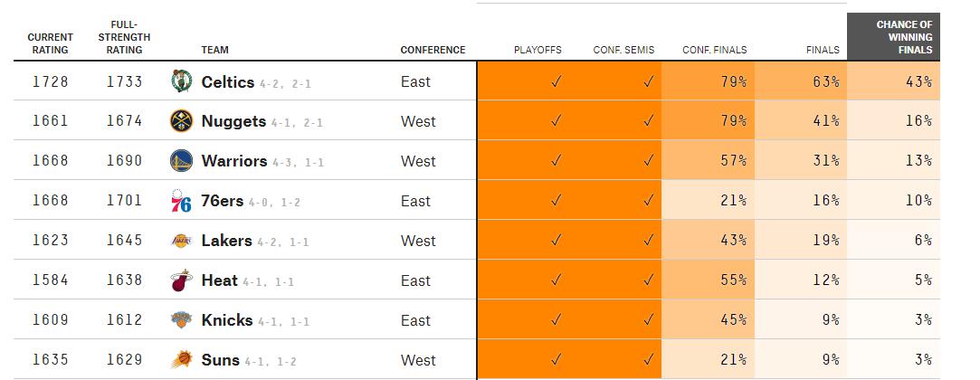Image resolution: width=980 pixels, height=380 pixels.
Task: Click the Team column header
Action: [214, 50]
